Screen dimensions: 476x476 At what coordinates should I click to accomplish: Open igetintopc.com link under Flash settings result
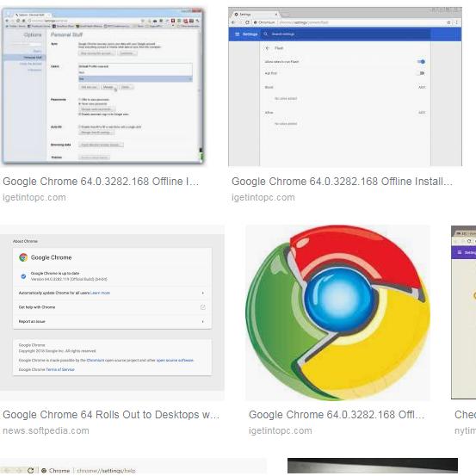click(263, 197)
